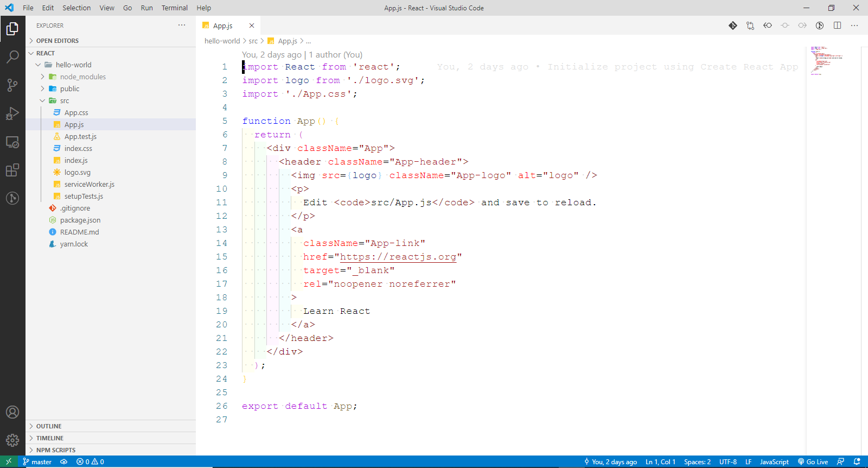
Task: Change end of line sequence LF
Action: coord(748,462)
